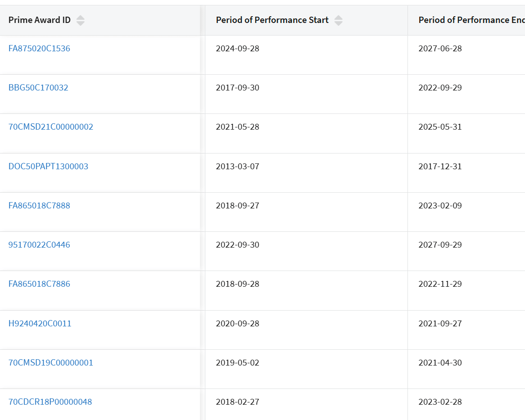Click the Prime Award ID header text
Image resolution: width=525 pixels, height=420 pixels.
click(40, 20)
